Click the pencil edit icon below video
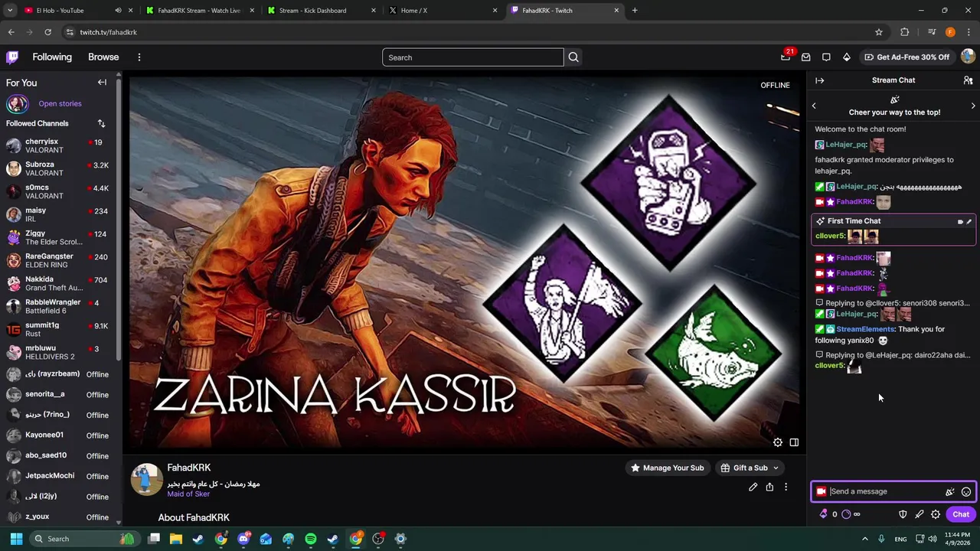Viewport: 980px width, 551px height. [753, 487]
